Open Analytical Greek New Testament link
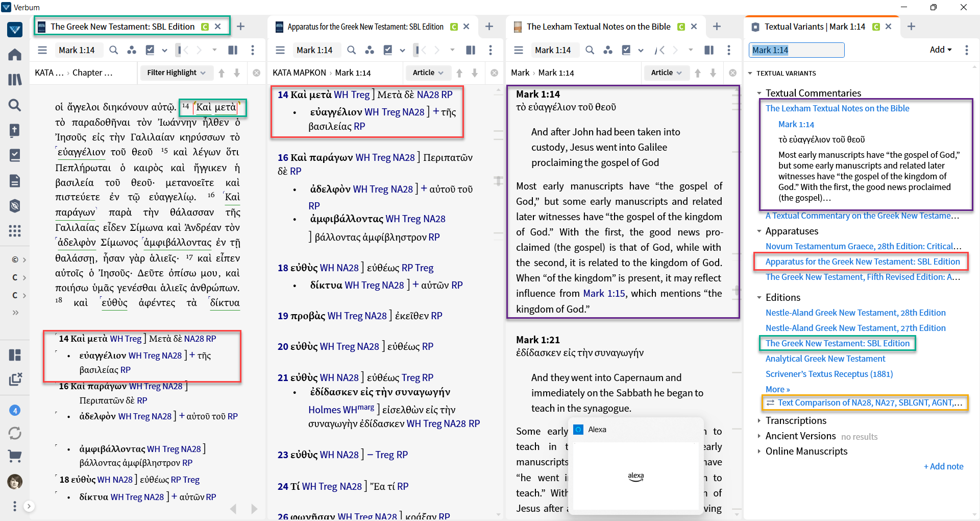This screenshot has width=980, height=521. pyautogui.click(x=825, y=359)
